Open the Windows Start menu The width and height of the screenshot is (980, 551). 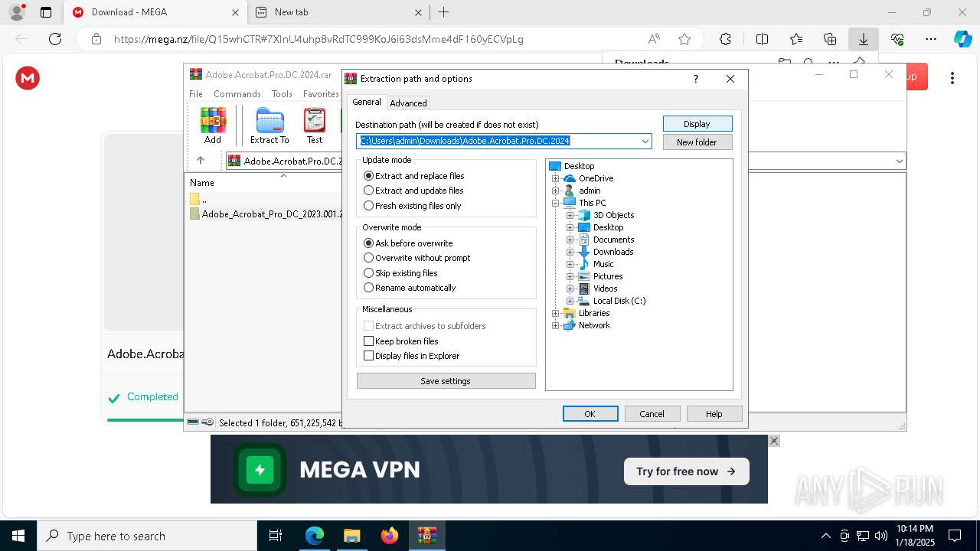point(18,536)
